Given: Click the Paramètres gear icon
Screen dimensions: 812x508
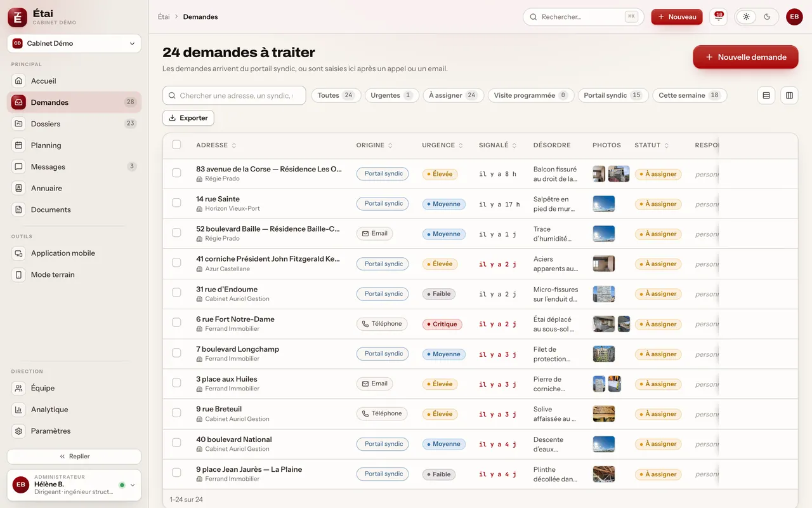Looking at the screenshot, I should 19,431.
